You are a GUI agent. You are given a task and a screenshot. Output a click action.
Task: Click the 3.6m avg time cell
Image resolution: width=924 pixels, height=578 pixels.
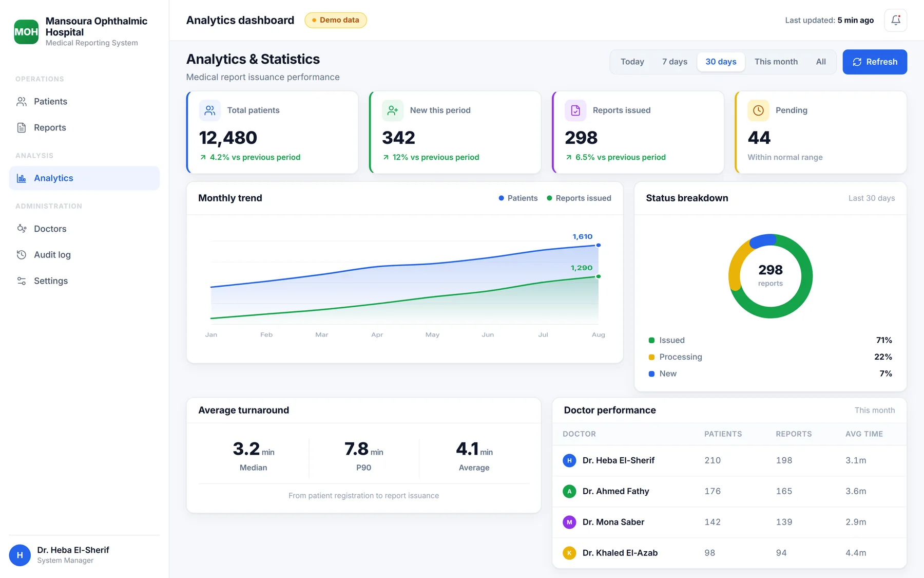(856, 492)
